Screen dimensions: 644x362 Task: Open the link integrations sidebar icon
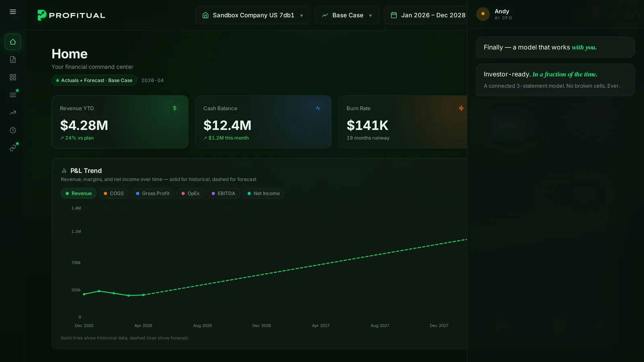pyautogui.click(x=13, y=148)
